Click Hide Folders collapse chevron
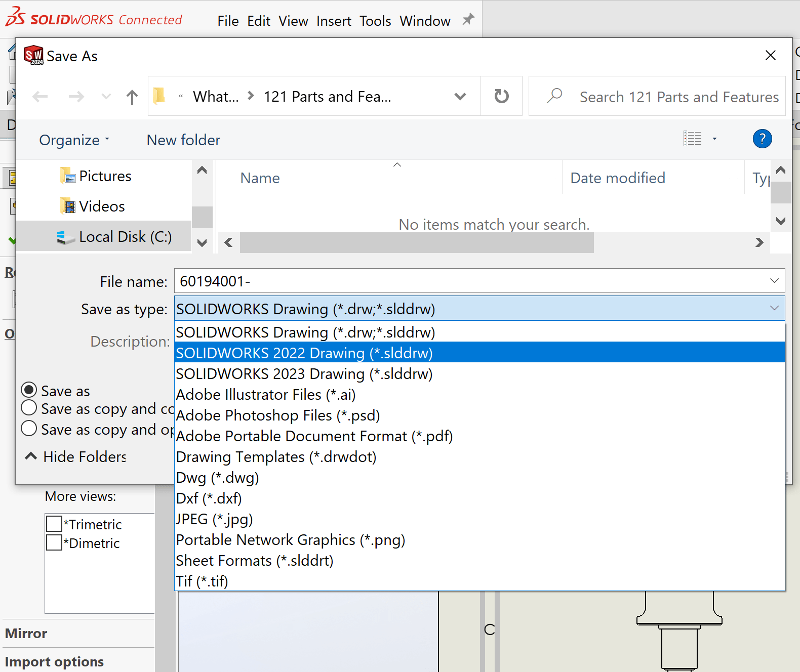 coord(31,456)
